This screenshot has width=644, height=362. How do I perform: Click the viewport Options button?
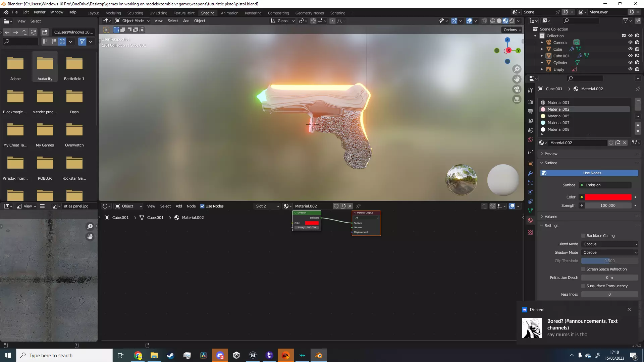pos(512,30)
